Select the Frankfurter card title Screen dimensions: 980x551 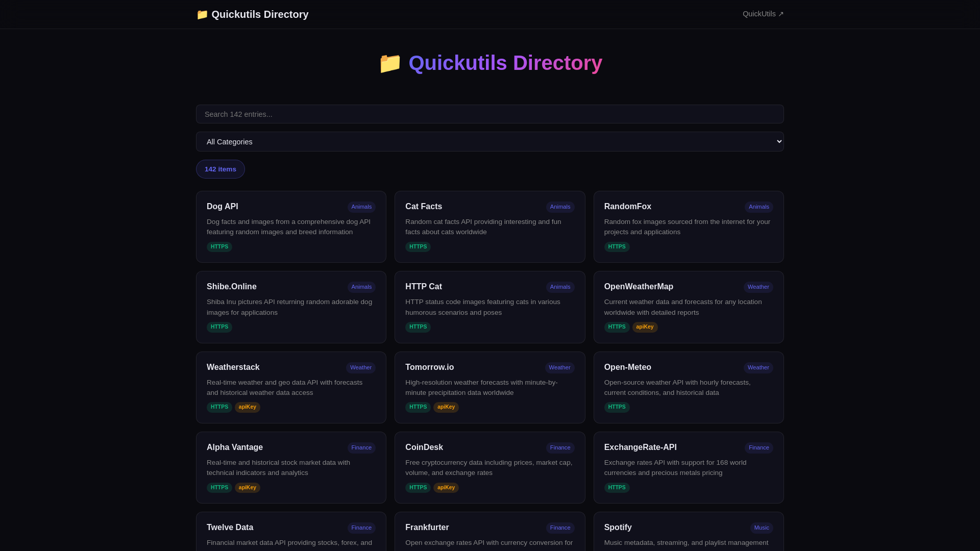[x=427, y=528]
